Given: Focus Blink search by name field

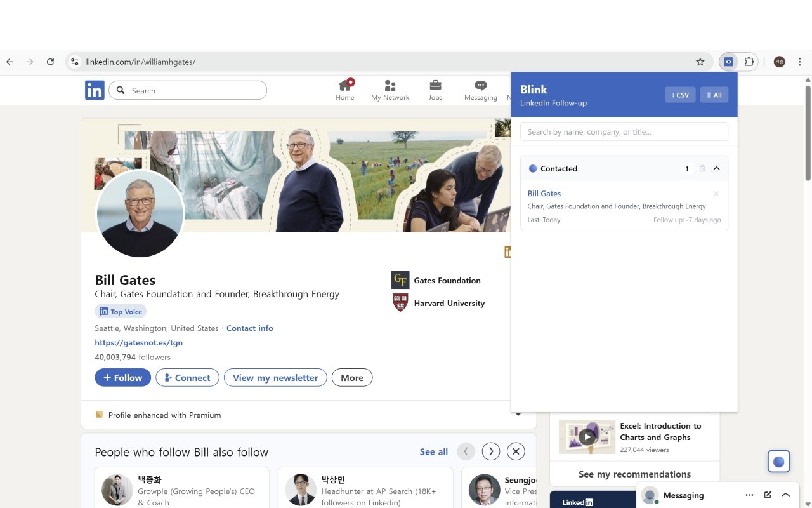Looking at the screenshot, I should click(624, 131).
